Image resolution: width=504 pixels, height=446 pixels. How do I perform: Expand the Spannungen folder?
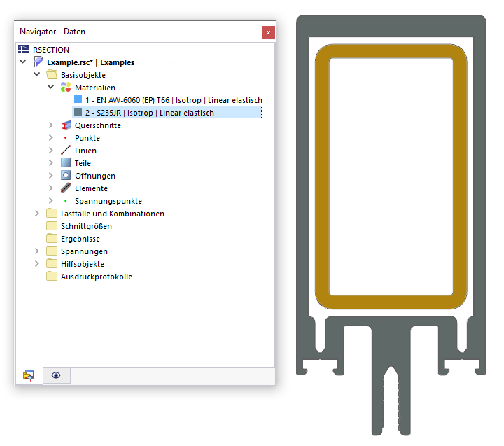pos(37,251)
